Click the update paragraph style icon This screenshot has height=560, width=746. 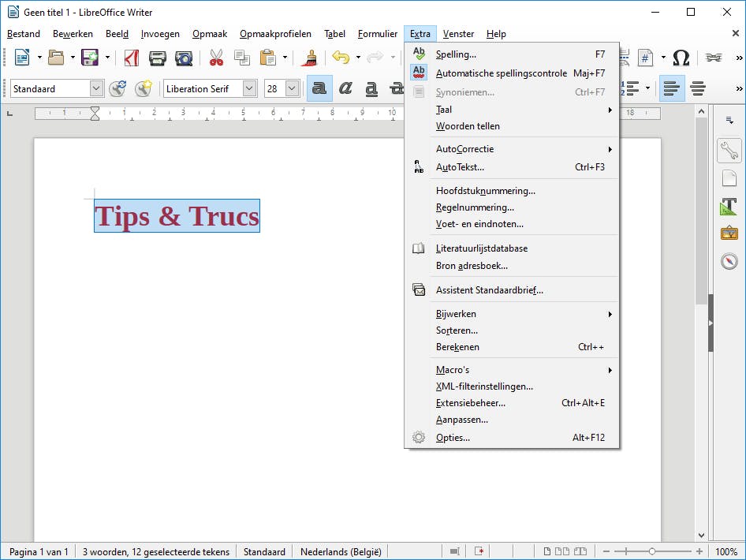coord(117,88)
